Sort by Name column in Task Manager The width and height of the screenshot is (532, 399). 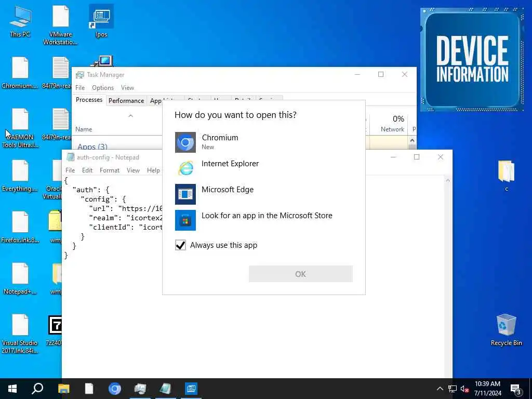click(x=84, y=129)
